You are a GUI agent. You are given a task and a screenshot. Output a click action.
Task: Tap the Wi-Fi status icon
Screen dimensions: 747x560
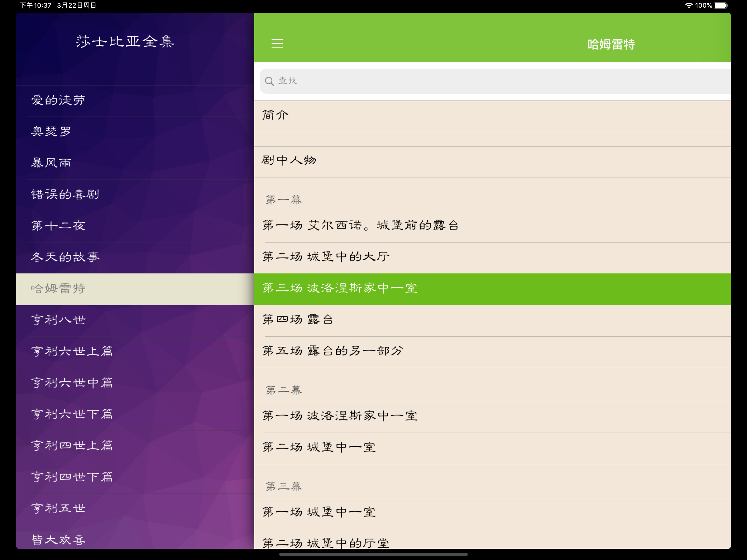(x=688, y=5)
